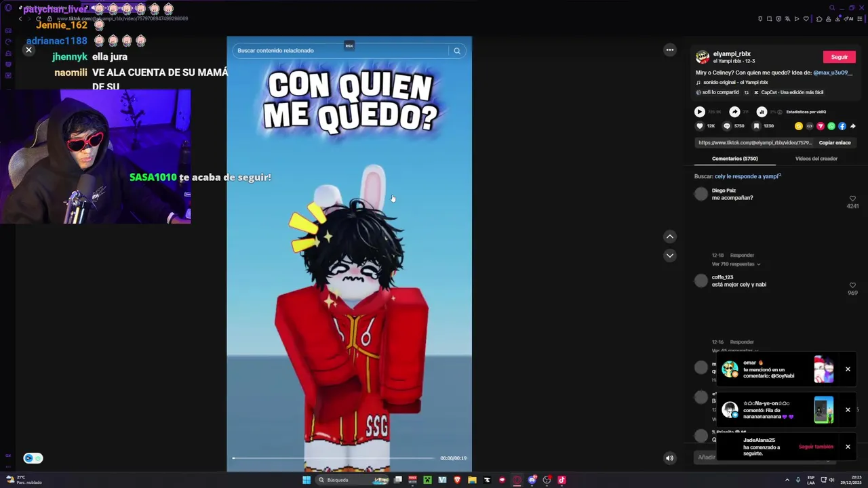The width and height of the screenshot is (868, 488).
Task: Click the search magnifier in related content bar
Action: point(457,51)
